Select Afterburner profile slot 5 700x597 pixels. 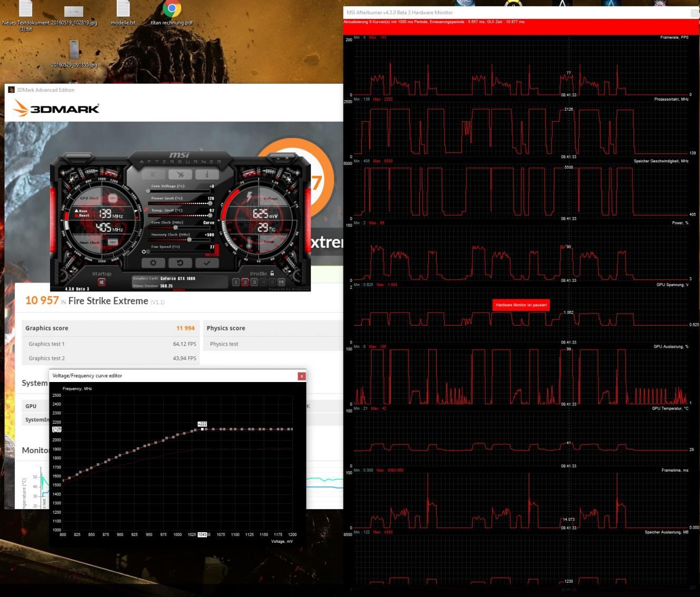pos(272,282)
